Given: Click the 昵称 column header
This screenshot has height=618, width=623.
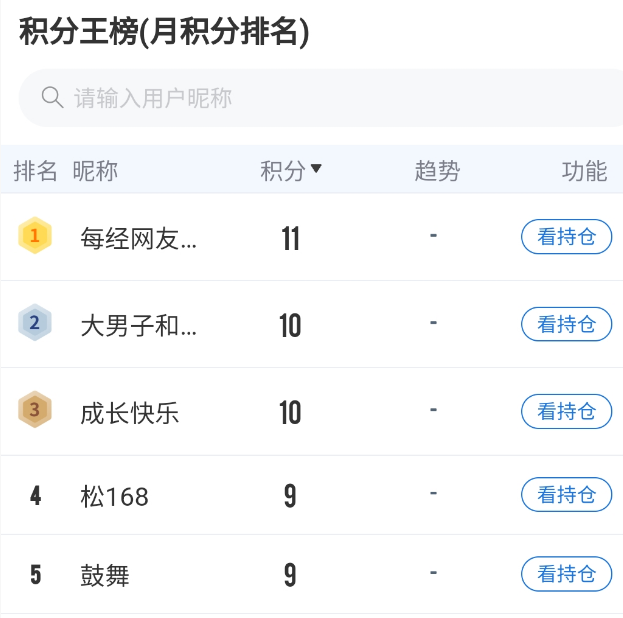Looking at the screenshot, I should [95, 171].
